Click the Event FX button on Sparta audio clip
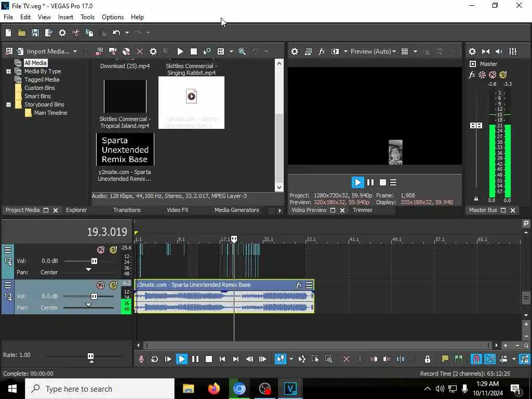 pyautogui.click(x=299, y=285)
